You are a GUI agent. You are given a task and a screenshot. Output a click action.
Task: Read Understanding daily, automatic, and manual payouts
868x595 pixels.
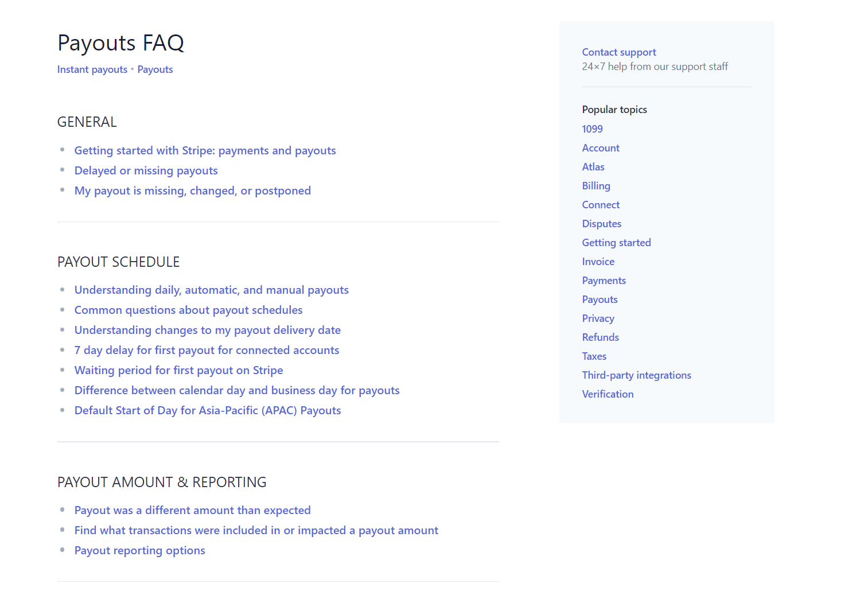(211, 290)
